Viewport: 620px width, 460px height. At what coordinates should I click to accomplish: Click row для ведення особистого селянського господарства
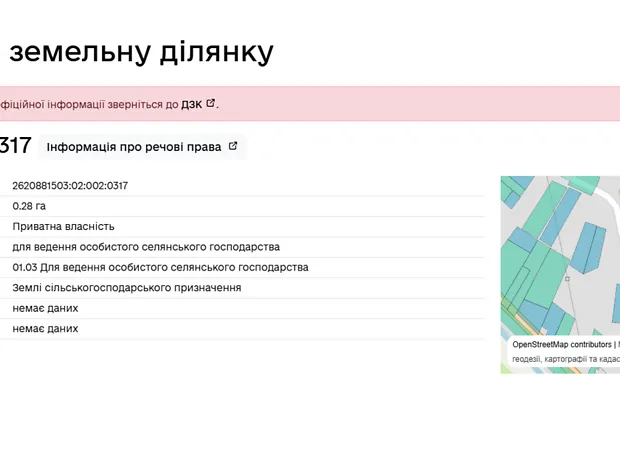[x=146, y=247]
